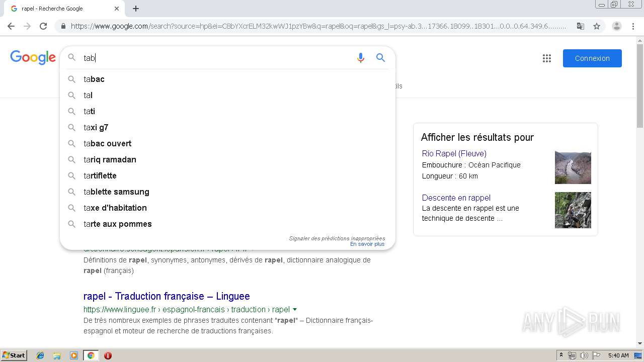Click the browser back arrow

(x=11, y=26)
